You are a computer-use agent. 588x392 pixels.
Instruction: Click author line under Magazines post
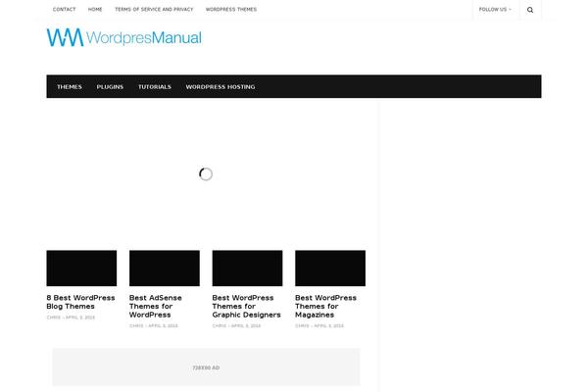click(319, 326)
